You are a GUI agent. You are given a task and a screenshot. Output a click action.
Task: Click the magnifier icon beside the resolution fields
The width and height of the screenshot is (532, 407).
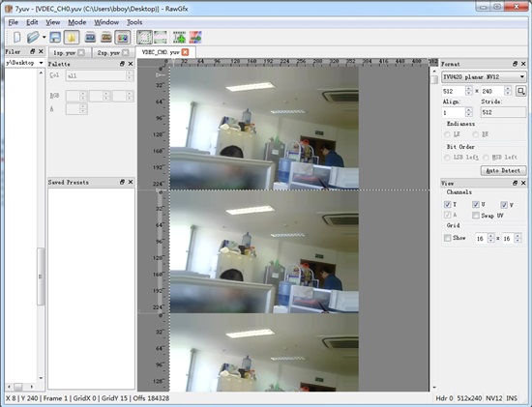(520, 91)
